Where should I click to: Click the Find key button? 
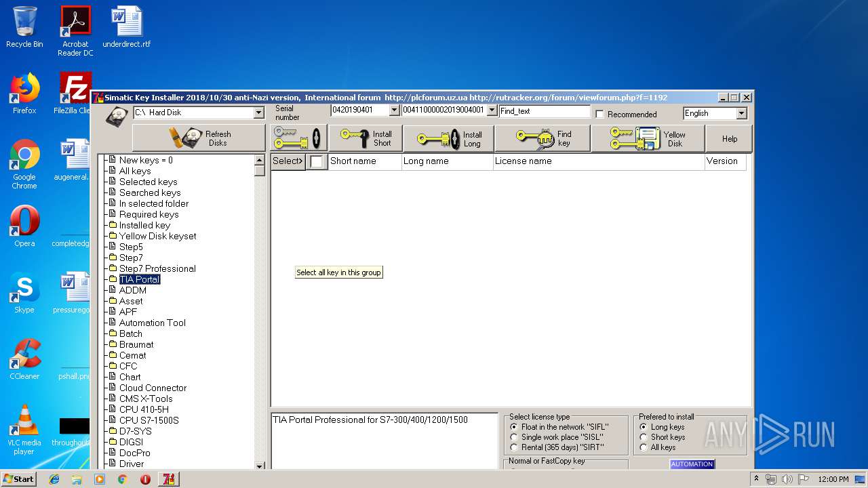[x=542, y=138]
